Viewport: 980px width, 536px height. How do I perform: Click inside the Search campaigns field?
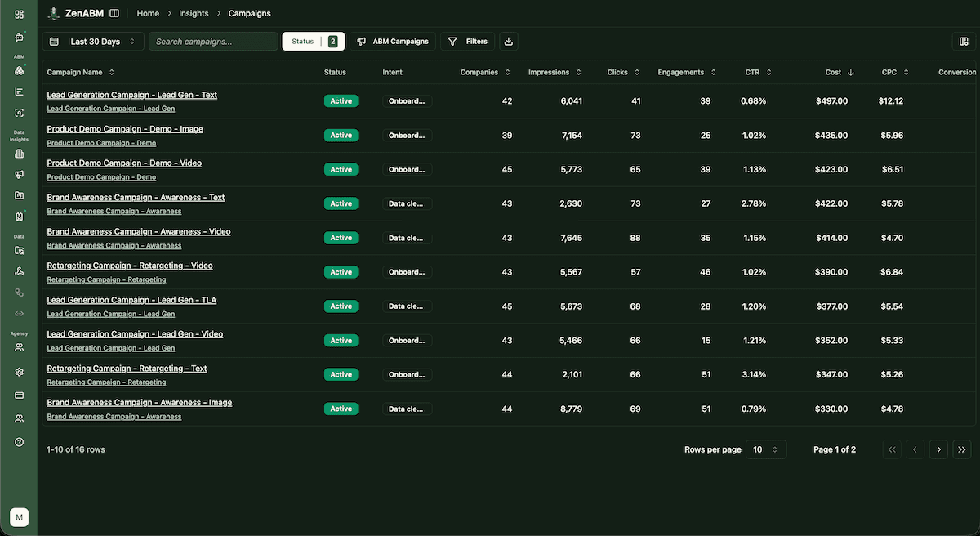click(212, 41)
